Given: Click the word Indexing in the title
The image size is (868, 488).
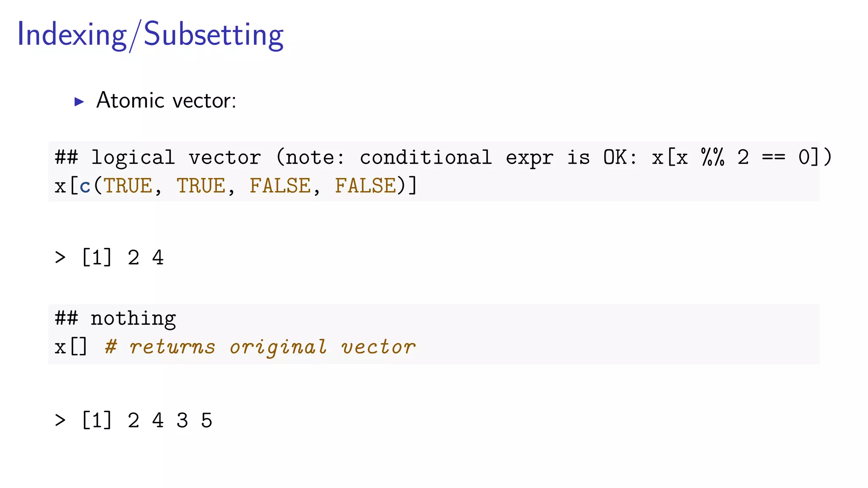Looking at the screenshot, I should point(72,35).
